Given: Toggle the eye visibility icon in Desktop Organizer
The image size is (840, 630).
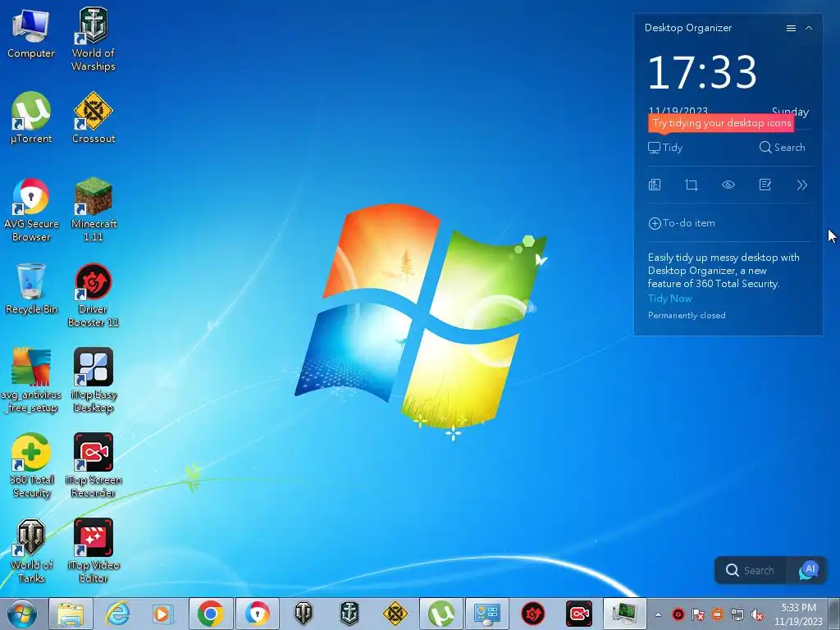Looking at the screenshot, I should point(728,185).
